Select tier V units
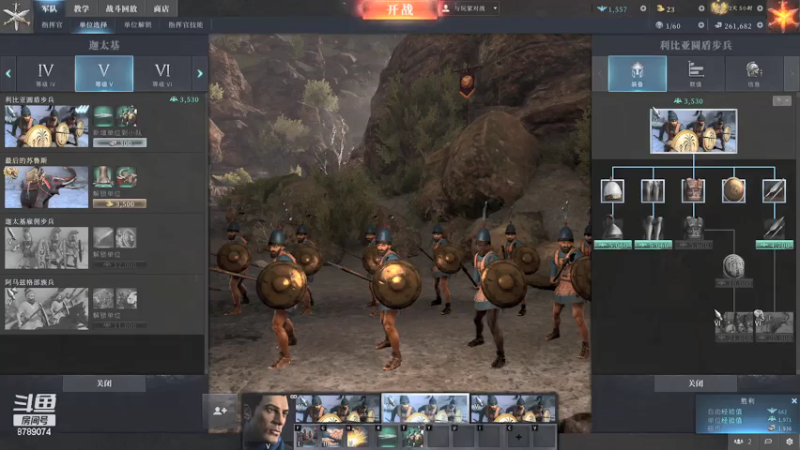Image resolution: width=800 pixels, height=450 pixels. click(104, 73)
